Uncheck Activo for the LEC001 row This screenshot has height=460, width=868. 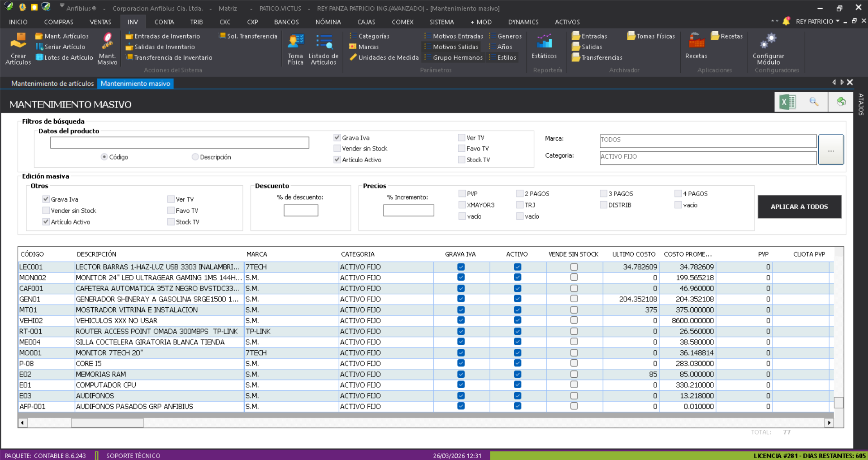(x=517, y=267)
